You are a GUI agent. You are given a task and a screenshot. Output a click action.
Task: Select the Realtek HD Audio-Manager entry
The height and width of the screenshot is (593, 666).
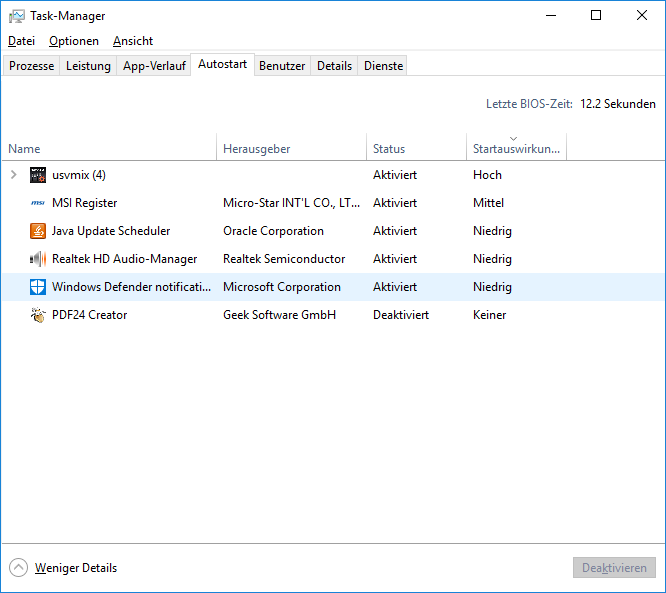tap(124, 259)
